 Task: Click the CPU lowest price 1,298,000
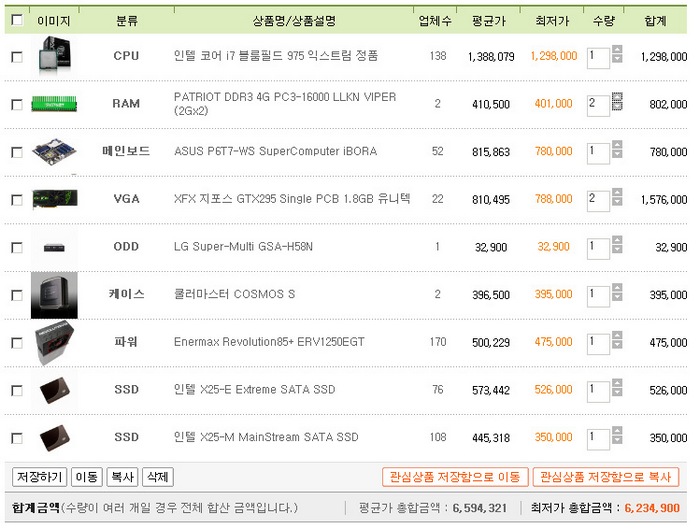tap(554, 56)
